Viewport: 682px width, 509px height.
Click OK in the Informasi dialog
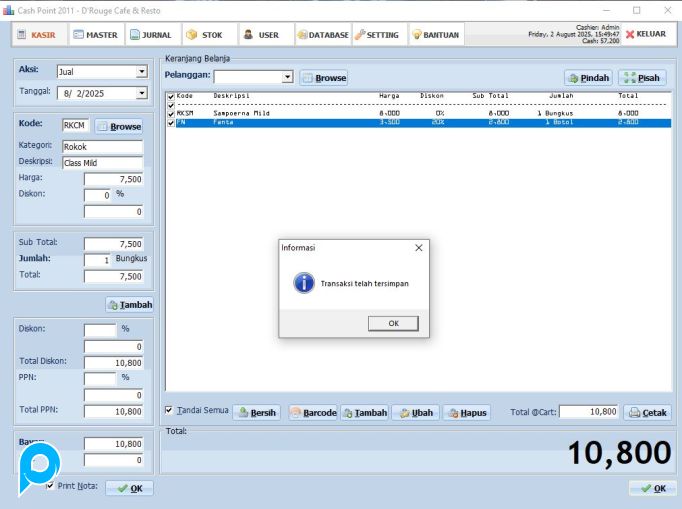(x=393, y=323)
